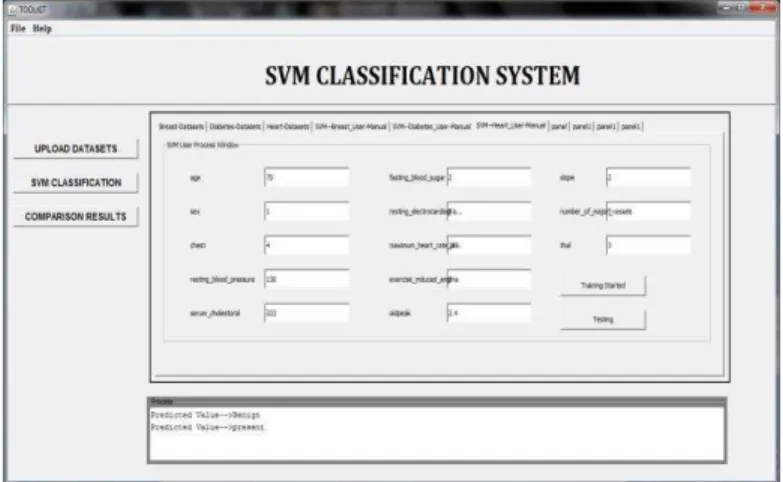Viewport: 783px width, 482px height.
Task: Open the SVM-Breast_User-Manual tab
Action: click(351, 126)
